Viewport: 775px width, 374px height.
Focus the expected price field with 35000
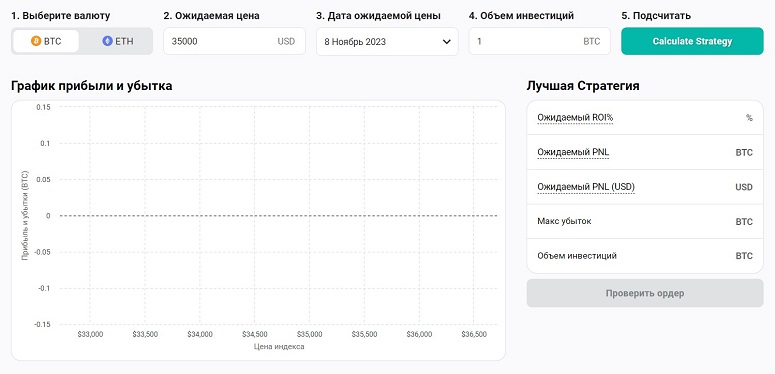click(x=234, y=41)
